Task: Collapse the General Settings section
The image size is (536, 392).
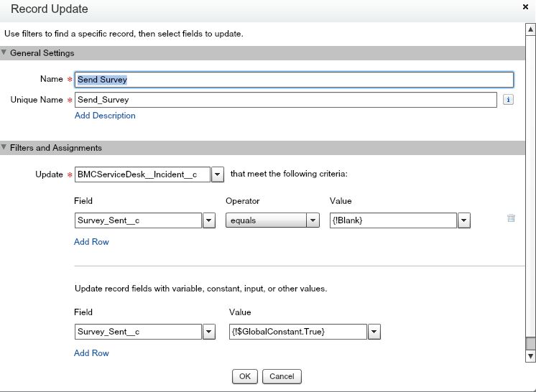Action: tap(4, 53)
